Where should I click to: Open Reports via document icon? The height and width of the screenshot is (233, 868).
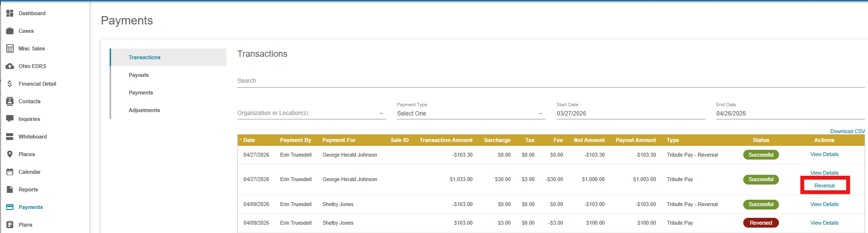[x=10, y=189]
